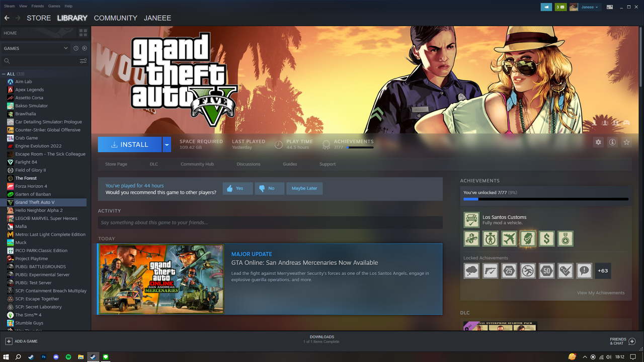
Task: Click the Add a Game plus icon
Action: coord(9,341)
